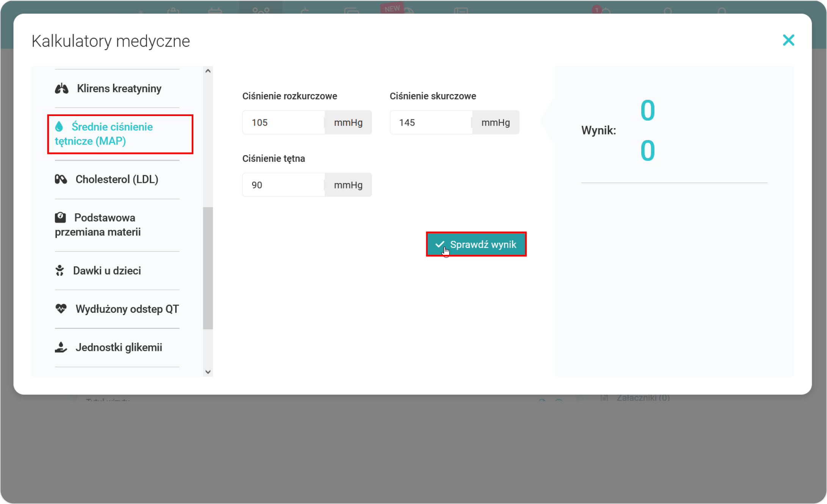
Task: Click the heartbeat icon beside Wydłużony odstęp QT
Action: [x=61, y=309]
